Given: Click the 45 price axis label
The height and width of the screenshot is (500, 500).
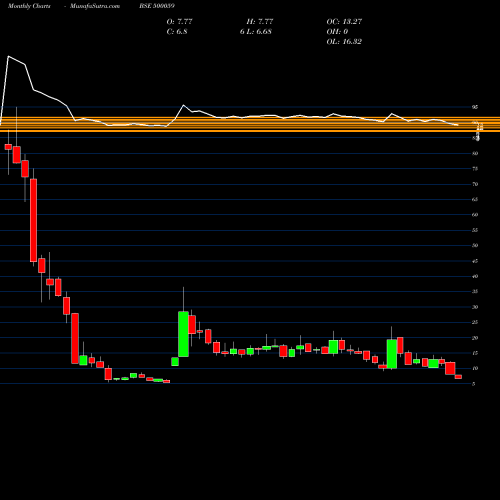Looking at the screenshot, I should click(475, 261).
